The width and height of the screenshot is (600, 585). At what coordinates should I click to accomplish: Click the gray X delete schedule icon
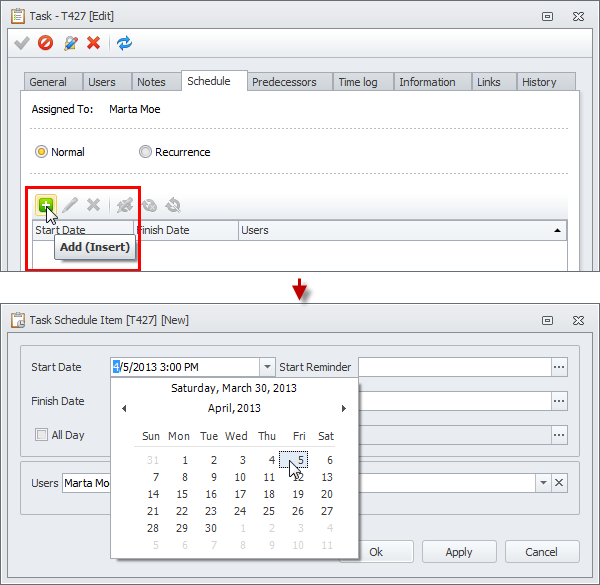point(93,205)
